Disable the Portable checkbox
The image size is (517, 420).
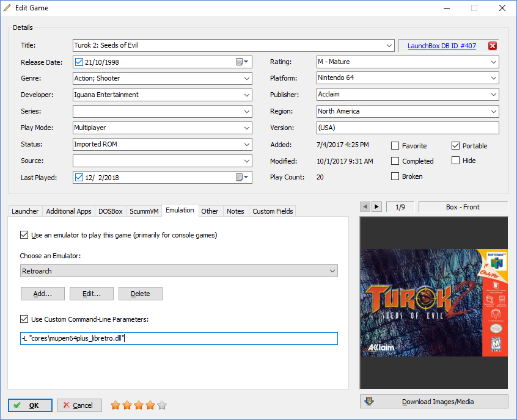tap(455, 146)
